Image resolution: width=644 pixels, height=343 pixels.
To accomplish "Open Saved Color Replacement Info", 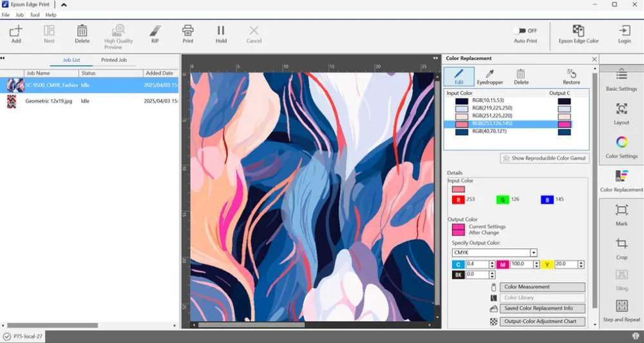I will [542, 308].
